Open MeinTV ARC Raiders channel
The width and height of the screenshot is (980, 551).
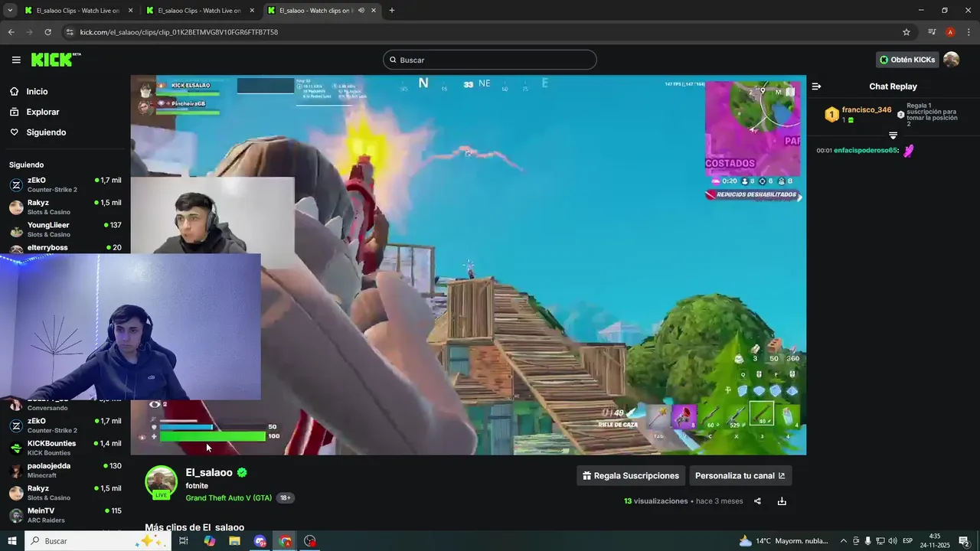65,515
